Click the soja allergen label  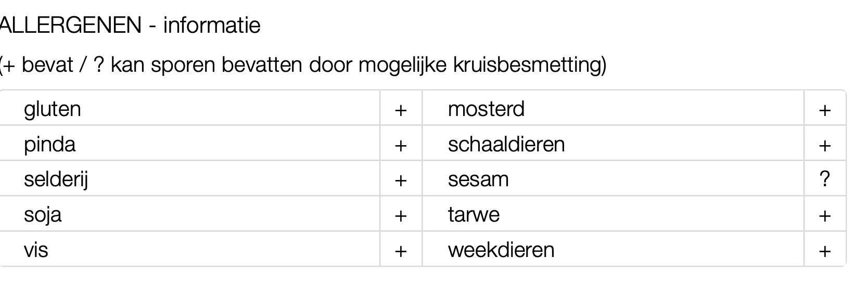tap(43, 215)
